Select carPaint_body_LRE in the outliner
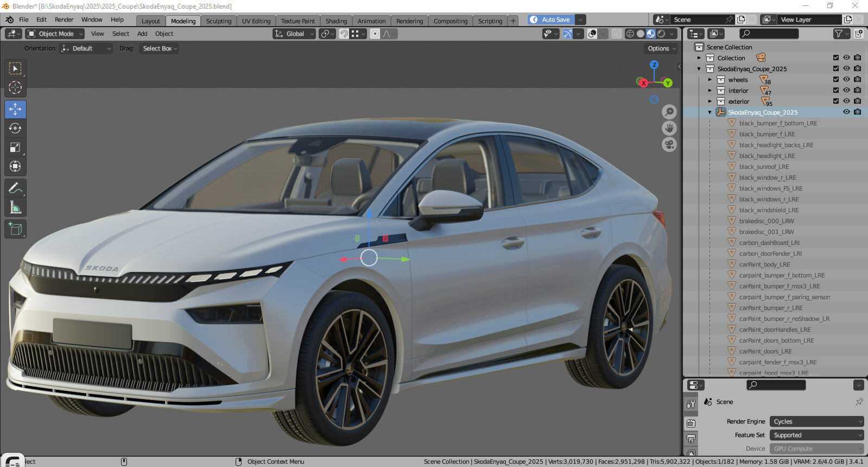 pos(764,264)
